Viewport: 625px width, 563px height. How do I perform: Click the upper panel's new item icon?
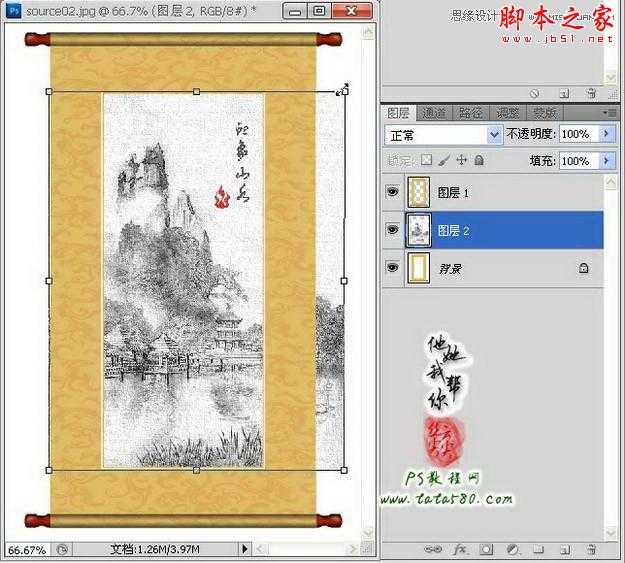click(564, 94)
